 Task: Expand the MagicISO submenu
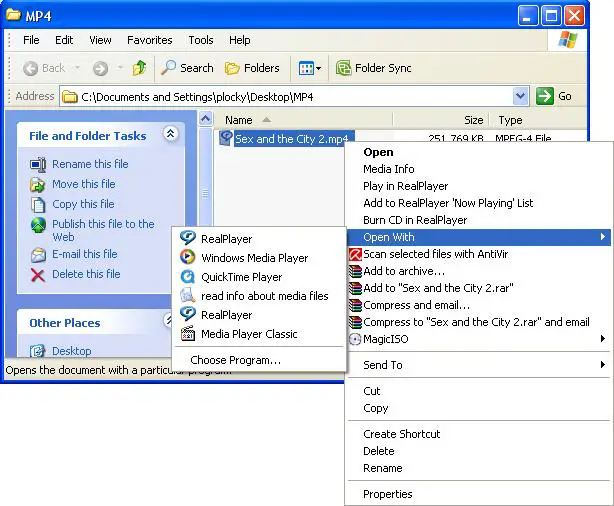tap(479, 339)
